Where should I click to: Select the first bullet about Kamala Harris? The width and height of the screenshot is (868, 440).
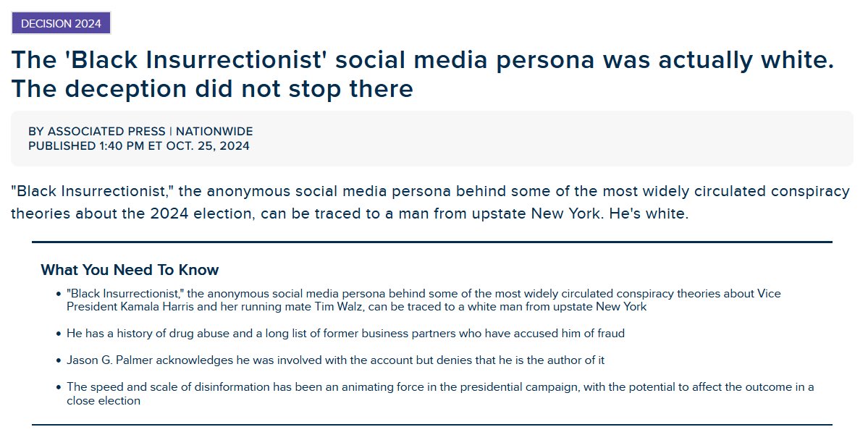(424, 300)
